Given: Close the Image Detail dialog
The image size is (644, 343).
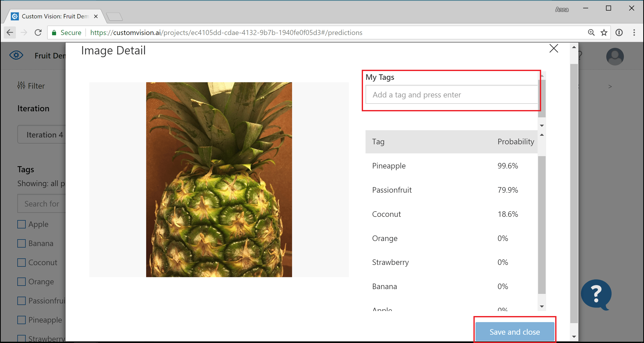Looking at the screenshot, I should pyautogui.click(x=554, y=48).
